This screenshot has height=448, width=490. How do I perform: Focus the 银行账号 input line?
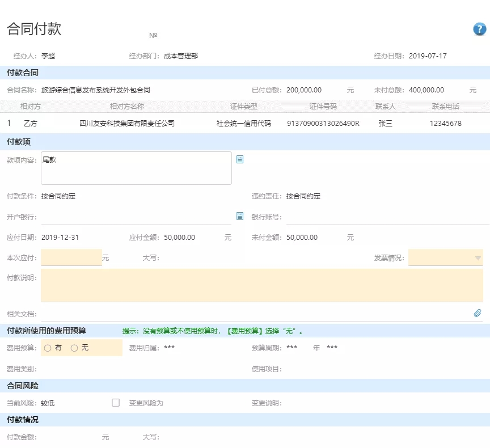click(387, 217)
